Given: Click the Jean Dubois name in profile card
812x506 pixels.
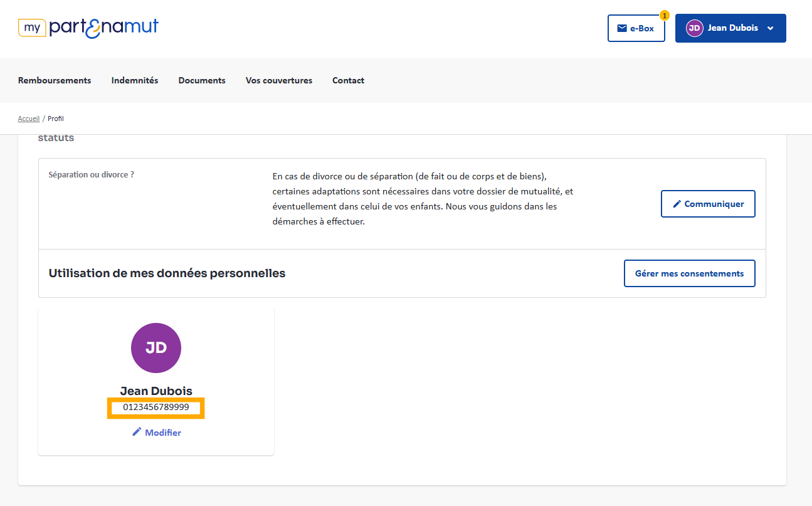Looking at the screenshot, I should (156, 391).
